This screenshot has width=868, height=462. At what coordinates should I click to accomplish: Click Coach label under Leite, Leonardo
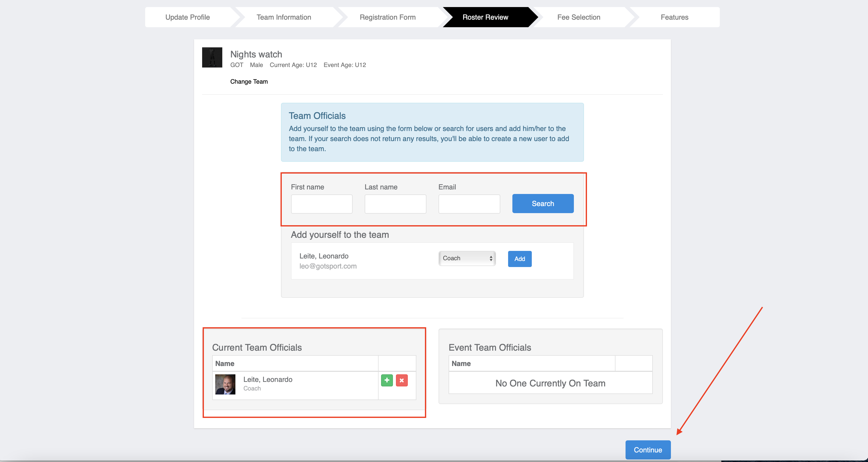(252, 388)
